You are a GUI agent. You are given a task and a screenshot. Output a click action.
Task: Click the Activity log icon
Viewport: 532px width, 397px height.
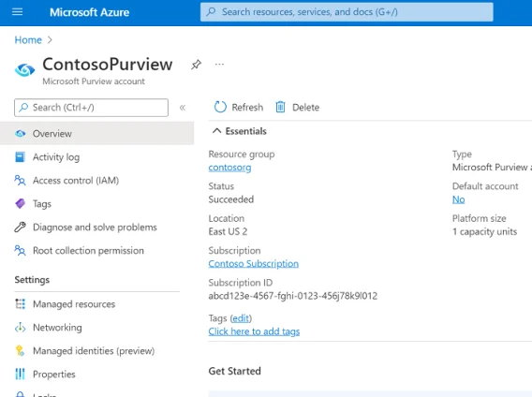click(20, 157)
